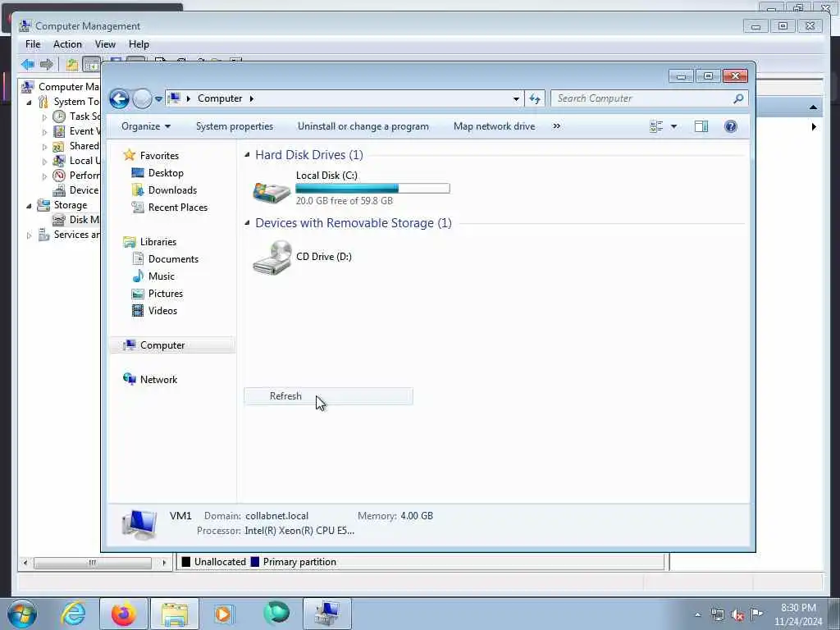Open System properties
The width and height of the screenshot is (840, 630).
click(234, 126)
